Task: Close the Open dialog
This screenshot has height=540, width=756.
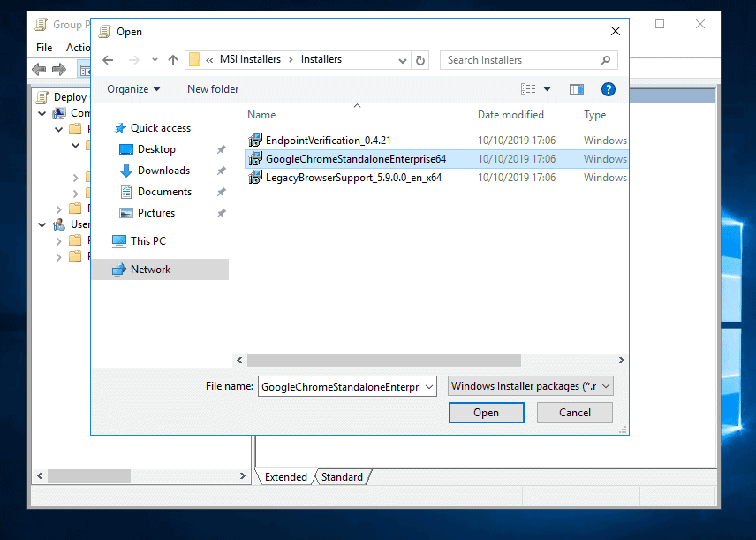Action: 616,31
